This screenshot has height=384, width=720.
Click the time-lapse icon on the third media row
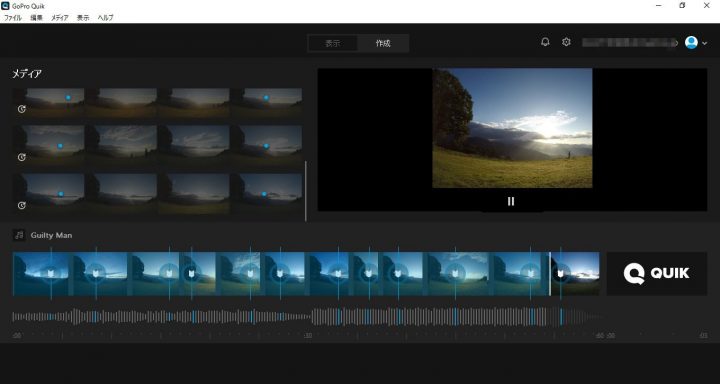(x=22, y=206)
